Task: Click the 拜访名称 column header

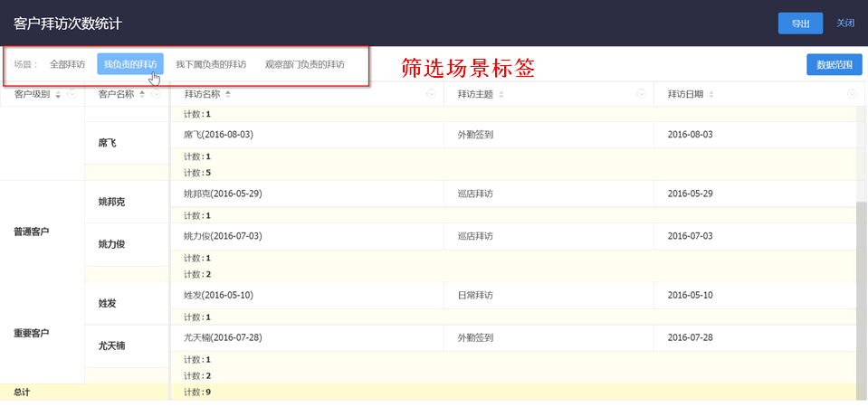Action: [x=202, y=95]
